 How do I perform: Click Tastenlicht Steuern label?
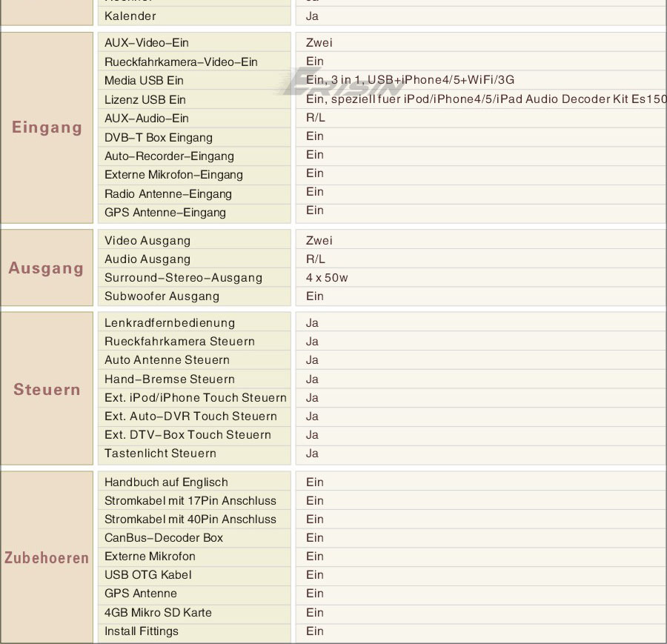click(x=160, y=454)
